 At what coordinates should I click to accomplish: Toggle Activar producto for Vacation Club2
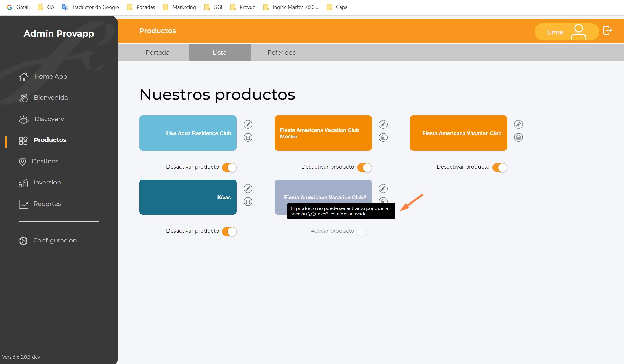pos(364,232)
